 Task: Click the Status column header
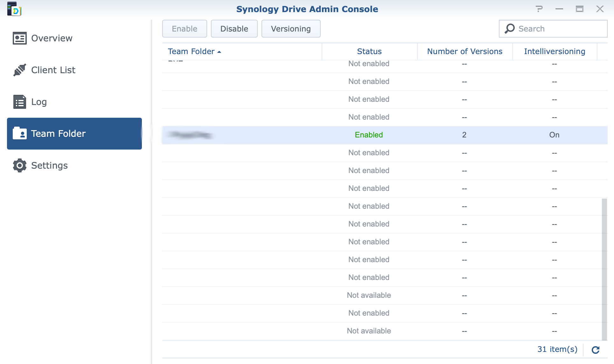click(x=369, y=52)
